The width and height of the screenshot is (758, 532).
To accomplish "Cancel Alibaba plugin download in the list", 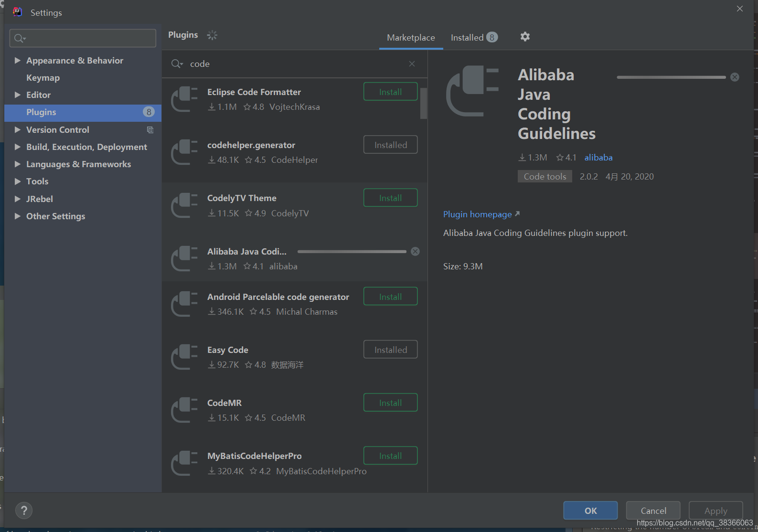I will [416, 252].
